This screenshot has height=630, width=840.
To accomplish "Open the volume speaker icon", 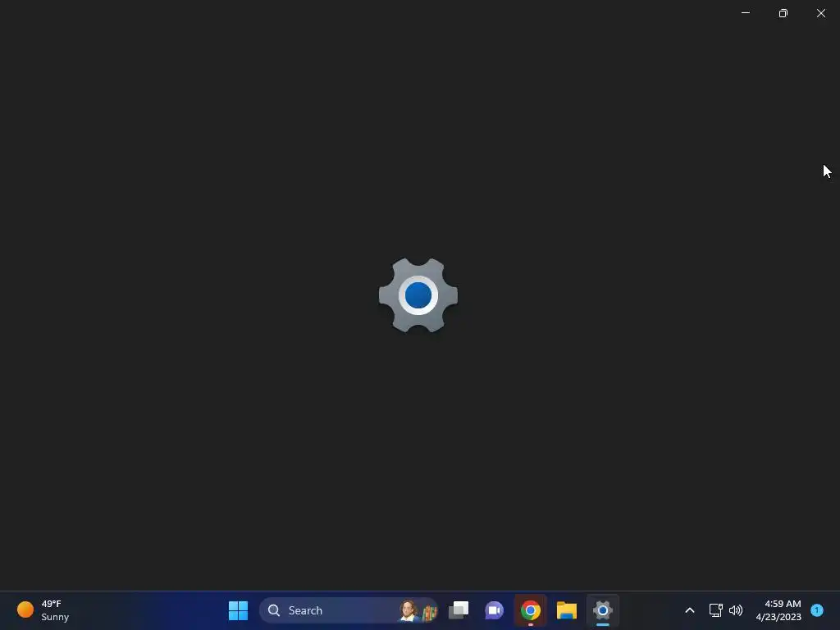I will pos(736,610).
